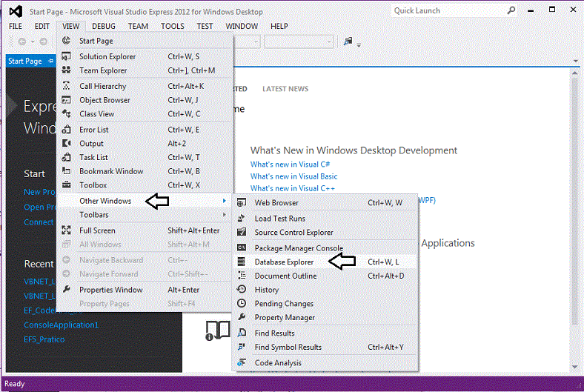Switch to the LATEST NEWS tab
The width and height of the screenshot is (584, 392).
[285, 89]
